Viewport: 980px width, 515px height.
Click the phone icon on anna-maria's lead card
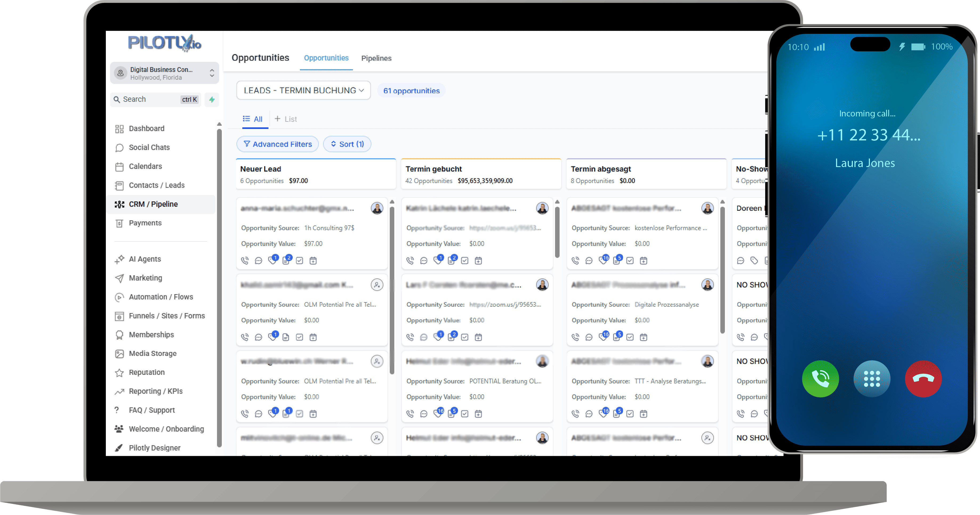[x=245, y=261]
